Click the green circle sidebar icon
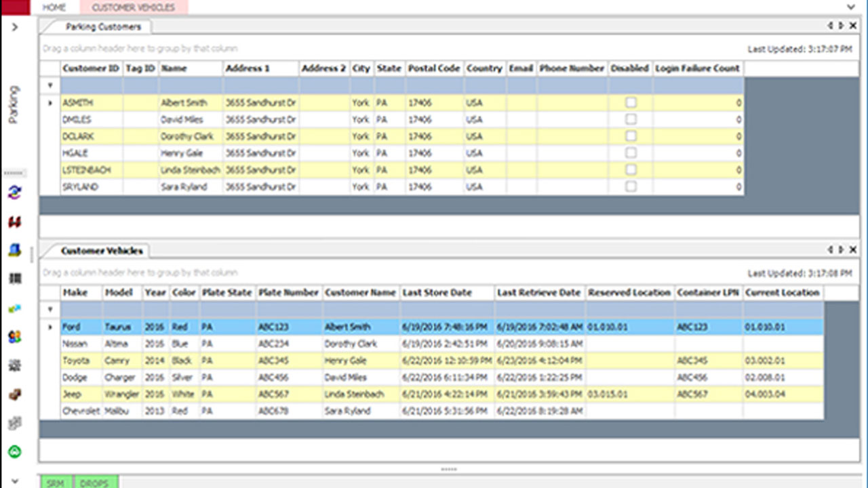The image size is (868, 488). 14,451
